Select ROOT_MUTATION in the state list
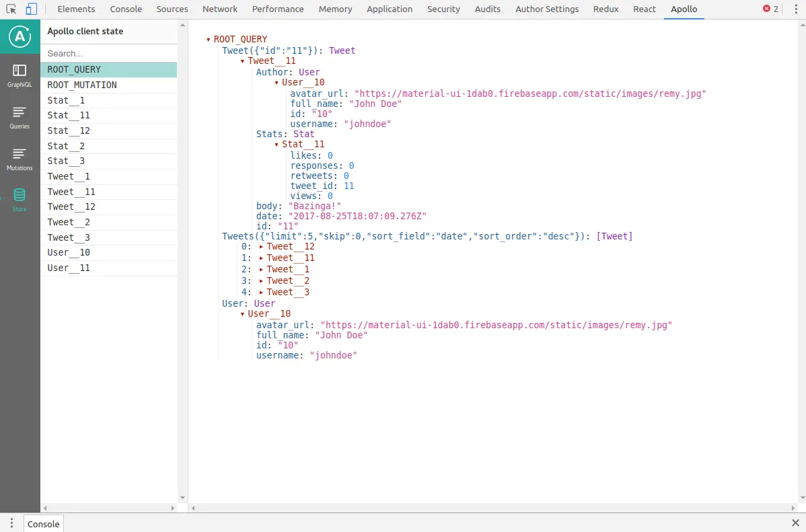This screenshot has height=532, width=806. [82, 85]
